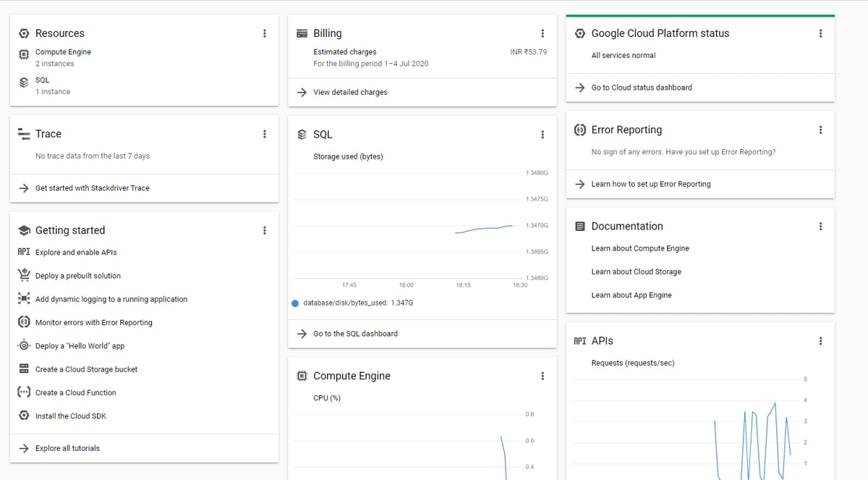Image resolution: width=868 pixels, height=480 pixels.
Task: Open the Google Cloud Platform status card menu
Action: tap(820, 33)
